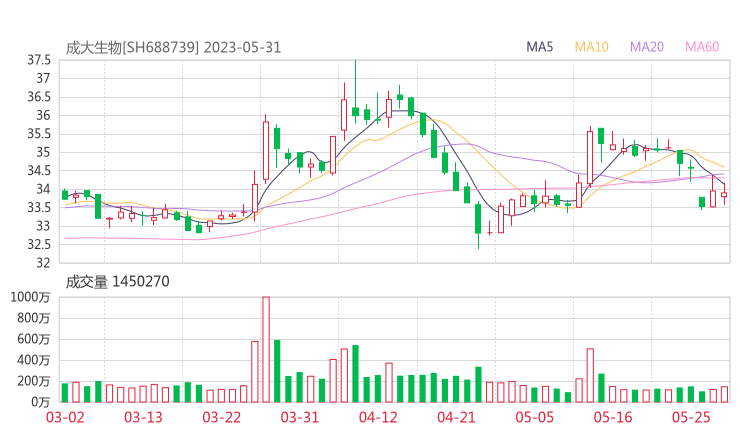Click the 34.5 price axis label

[x=39, y=171]
